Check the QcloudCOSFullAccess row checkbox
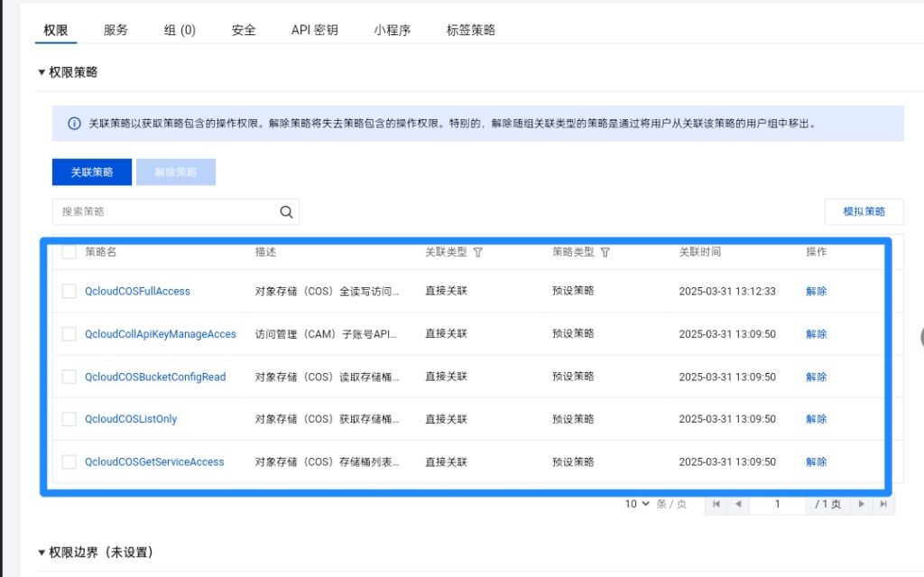924x577 pixels. coord(69,292)
